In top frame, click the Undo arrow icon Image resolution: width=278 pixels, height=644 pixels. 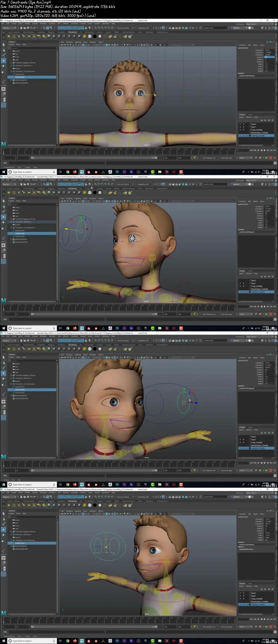[31, 28]
